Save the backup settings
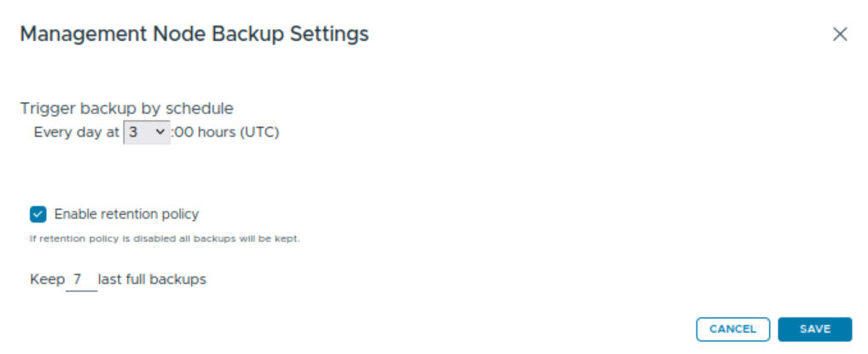This screenshot has height=354, width=868. coord(814,329)
